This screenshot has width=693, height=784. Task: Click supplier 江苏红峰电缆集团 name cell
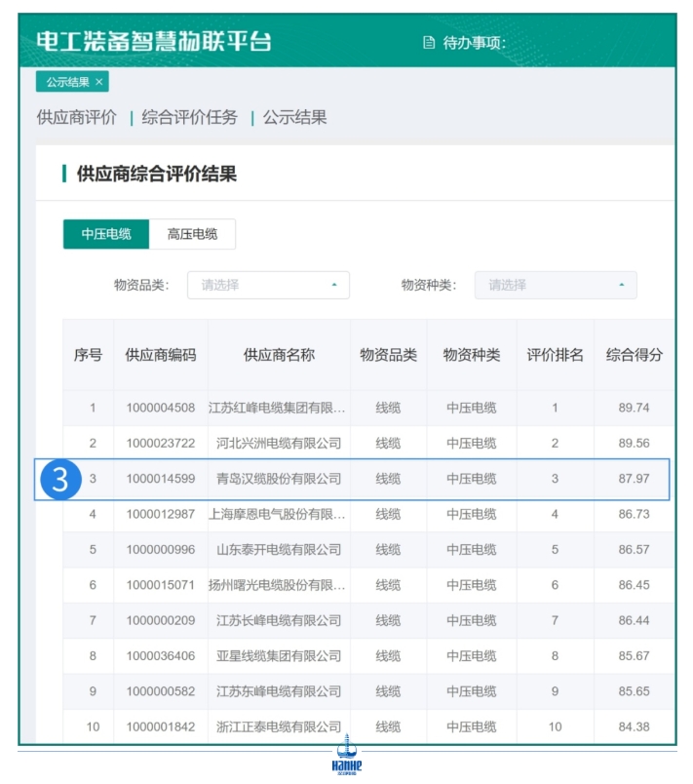(278, 408)
